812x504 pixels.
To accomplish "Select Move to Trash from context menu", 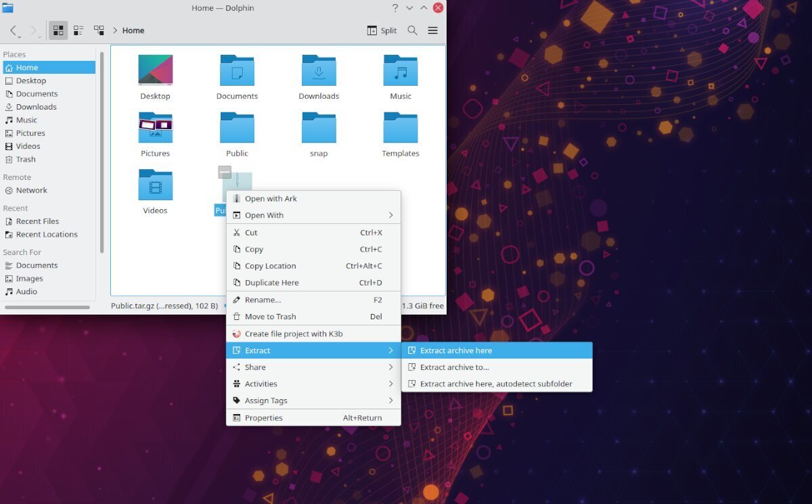I will coord(270,317).
